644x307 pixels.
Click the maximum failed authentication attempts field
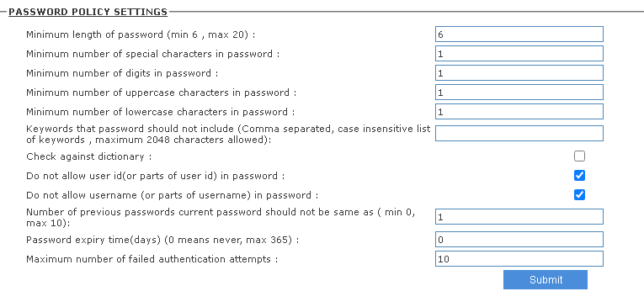point(519,258)
